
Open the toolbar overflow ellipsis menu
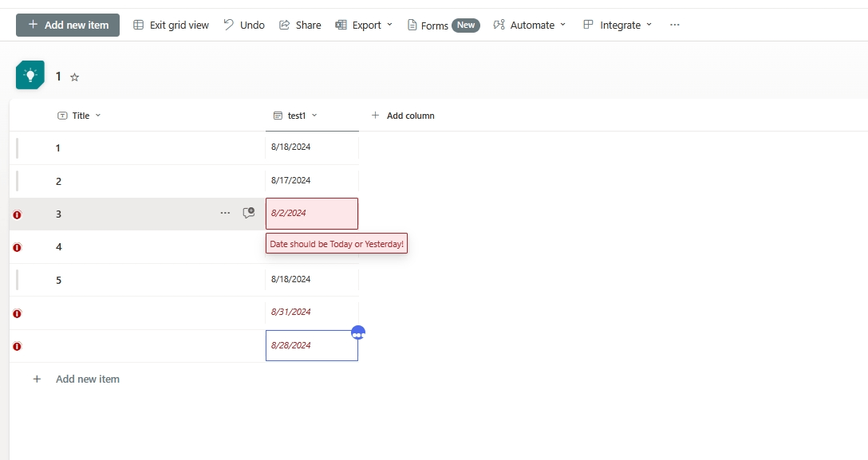[674, 25]
